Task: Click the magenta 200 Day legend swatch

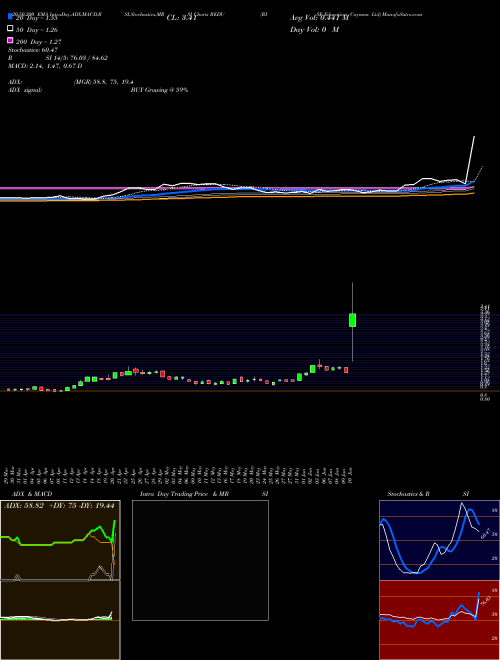Action: [x=10, y=40]
